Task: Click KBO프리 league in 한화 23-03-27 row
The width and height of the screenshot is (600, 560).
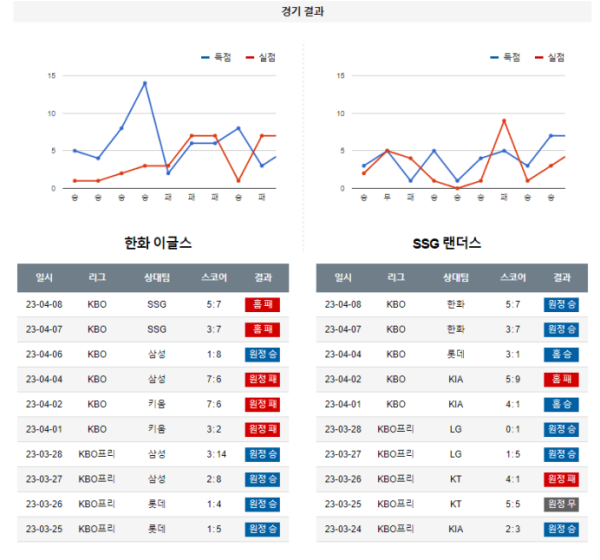Action: 97,479
